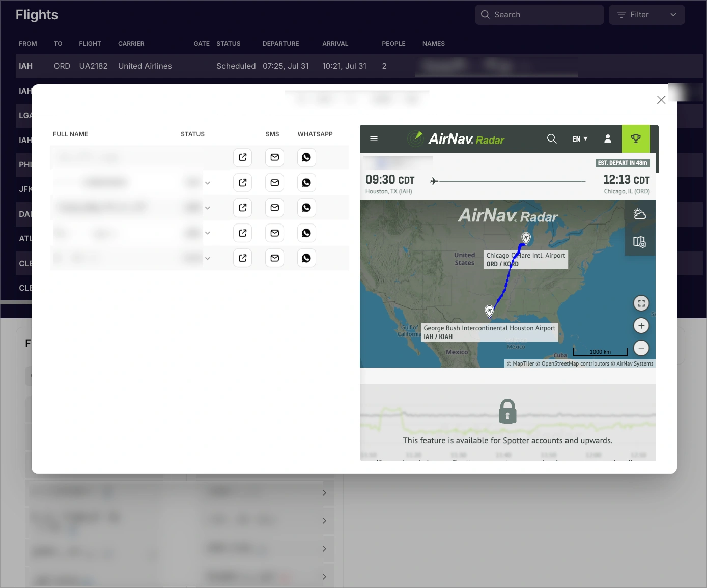Viewport: 707px width, 588px height.
Task: Open the EN language dropdown
Action: click(x=580, y=138)
